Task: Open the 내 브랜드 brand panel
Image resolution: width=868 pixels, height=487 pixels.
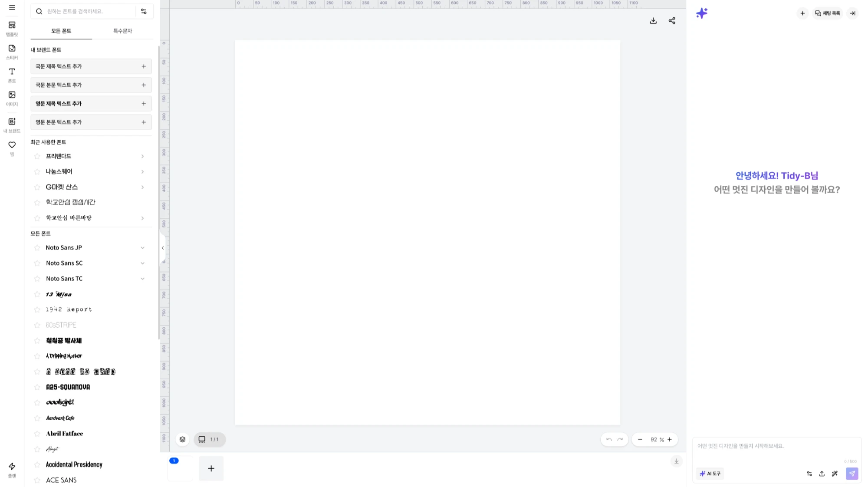Action: pos(12,125)
